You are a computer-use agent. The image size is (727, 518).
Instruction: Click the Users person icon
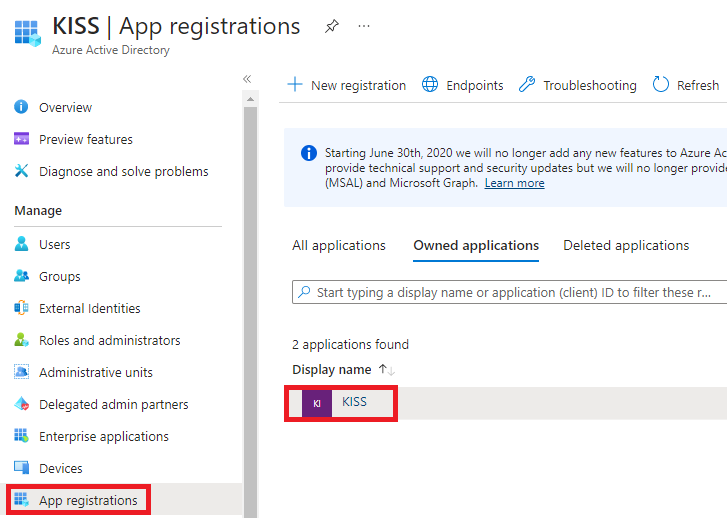(x=21, y=243)
